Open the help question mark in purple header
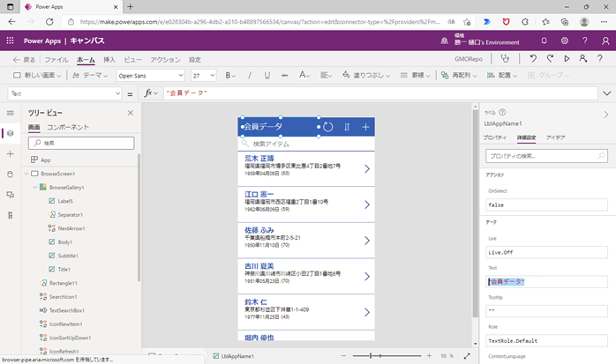 585,41
